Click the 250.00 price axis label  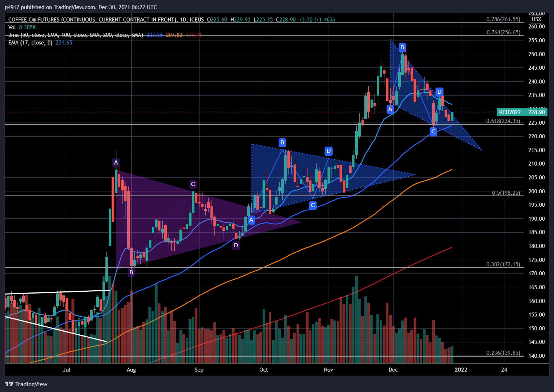[x=536, y=54]
